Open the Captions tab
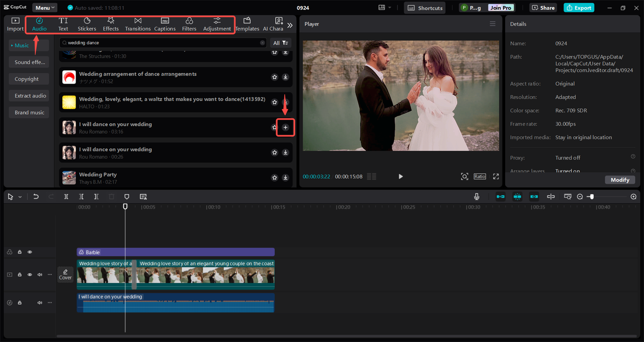This screenshot has height=342, width=644. pyautogui.click(x=165, y=24)
